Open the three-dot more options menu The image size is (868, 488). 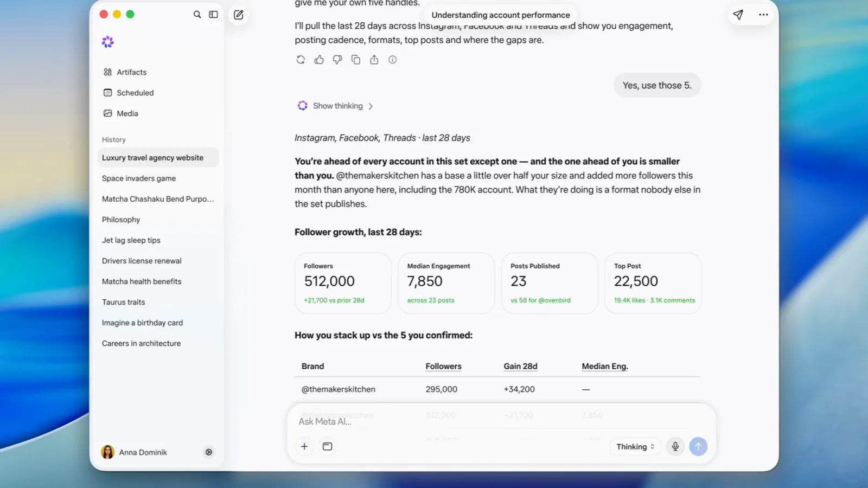763,15
